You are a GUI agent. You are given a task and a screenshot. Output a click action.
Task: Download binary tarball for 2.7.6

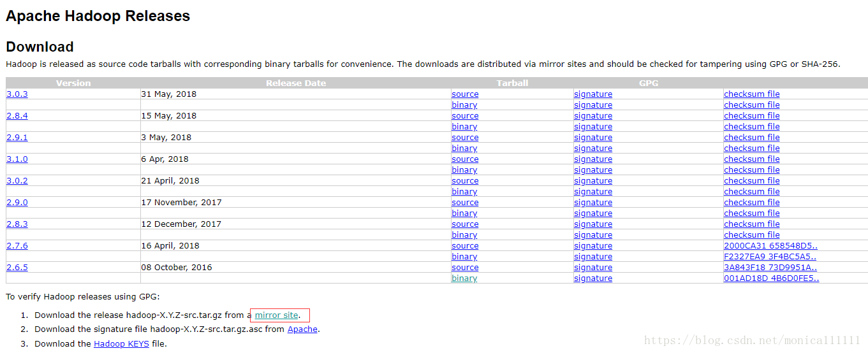[464, 257]
